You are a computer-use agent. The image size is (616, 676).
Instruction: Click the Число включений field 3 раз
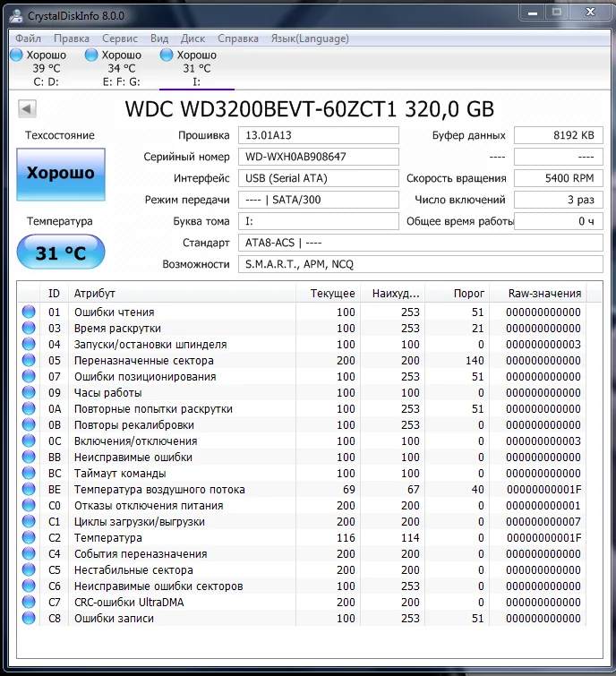pos(559,200)
